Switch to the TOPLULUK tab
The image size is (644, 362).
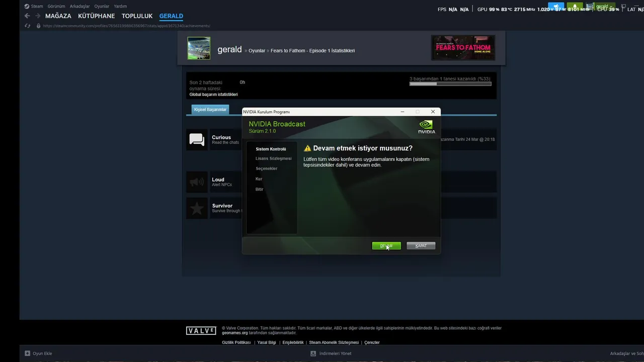click(137, 16)
